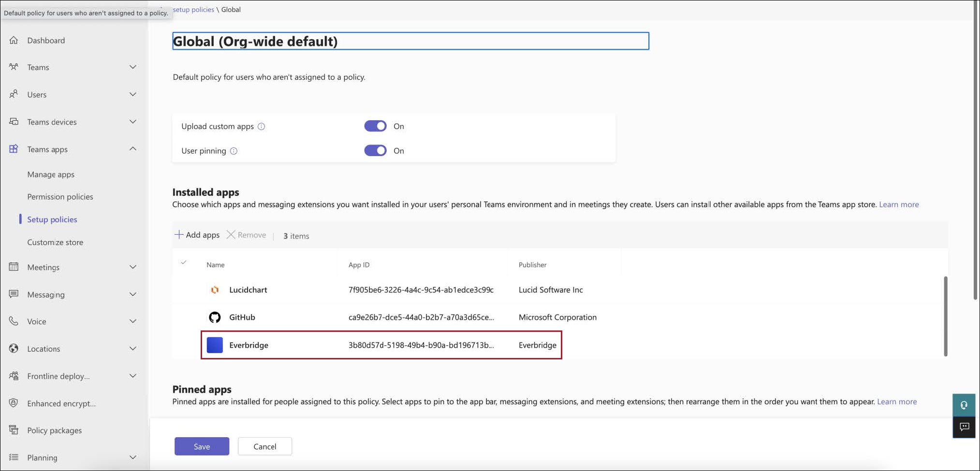Click the Lucidchart app icon
The width and height of the screenshot is (980, 471).
click(x=215, y=290)
